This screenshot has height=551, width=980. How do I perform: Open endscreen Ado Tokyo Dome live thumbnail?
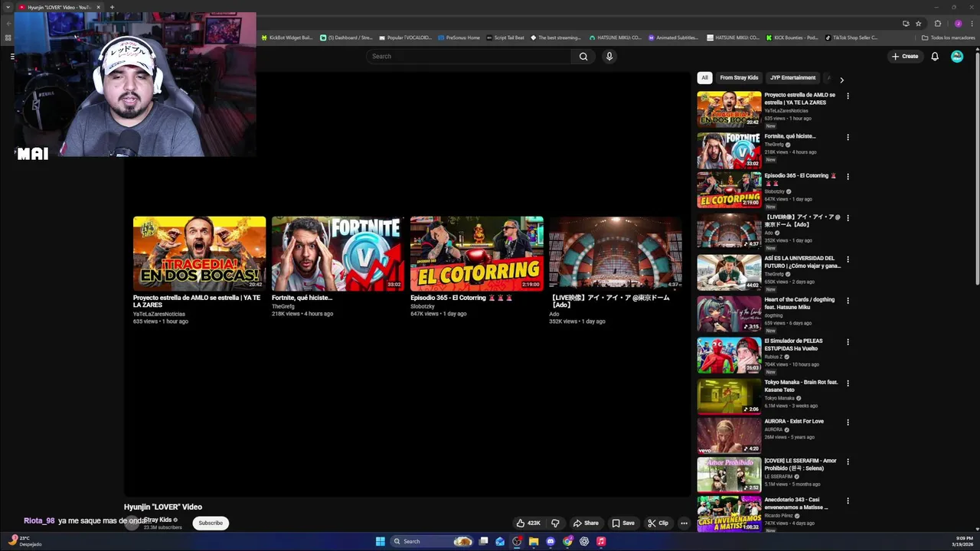[x=615, y=253]
